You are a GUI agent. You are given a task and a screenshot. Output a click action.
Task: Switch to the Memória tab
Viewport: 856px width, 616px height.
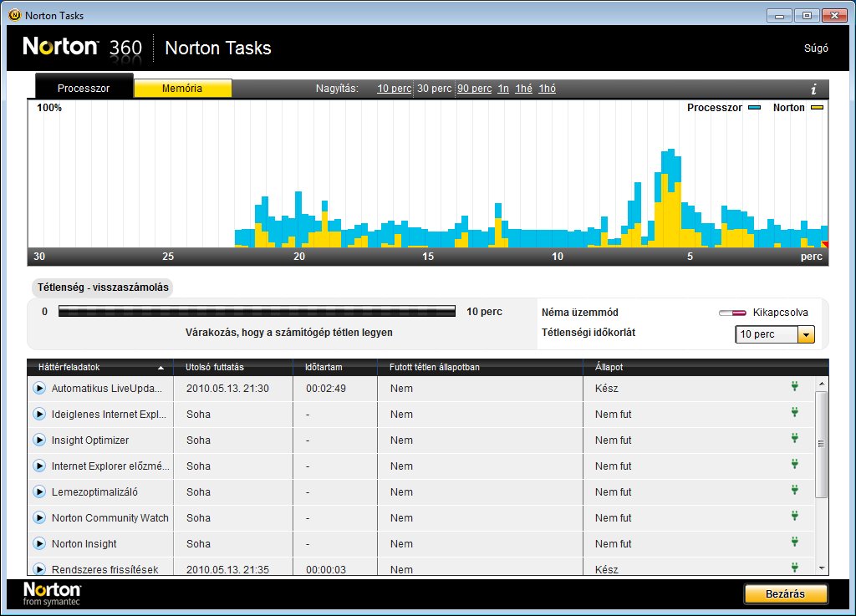182,89
